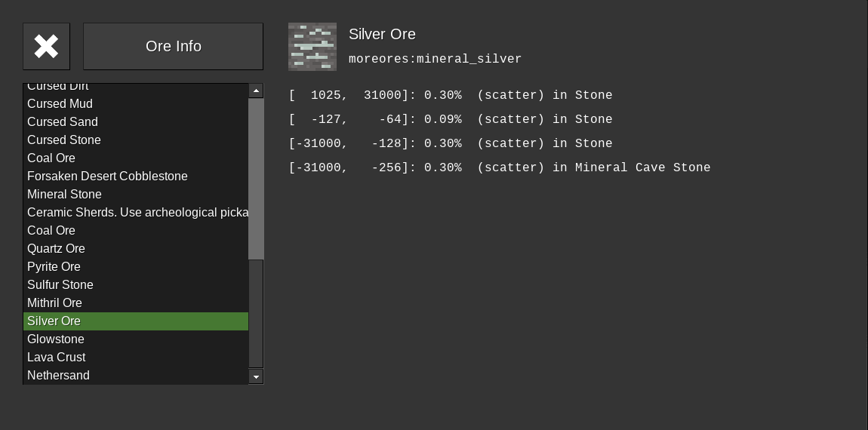
Task: Select Sulfur Stone entry
Action: (x=60, y=284)
